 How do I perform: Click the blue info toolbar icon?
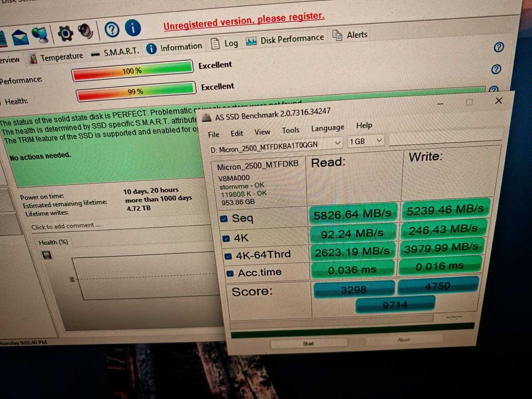point(133,28)
